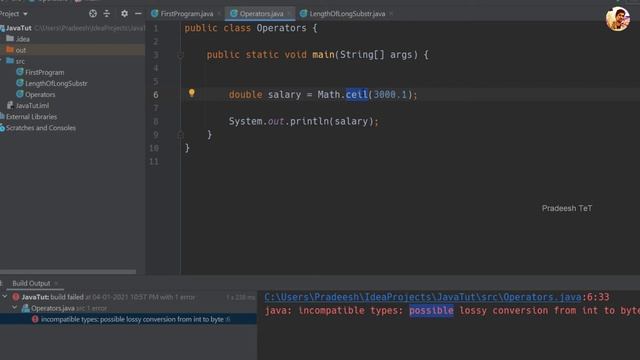Switch to LengthOfLongSubstr.java editor tab
Image resolution: width=640 pixels, height=360 pixels.
[x=347, y=14]
